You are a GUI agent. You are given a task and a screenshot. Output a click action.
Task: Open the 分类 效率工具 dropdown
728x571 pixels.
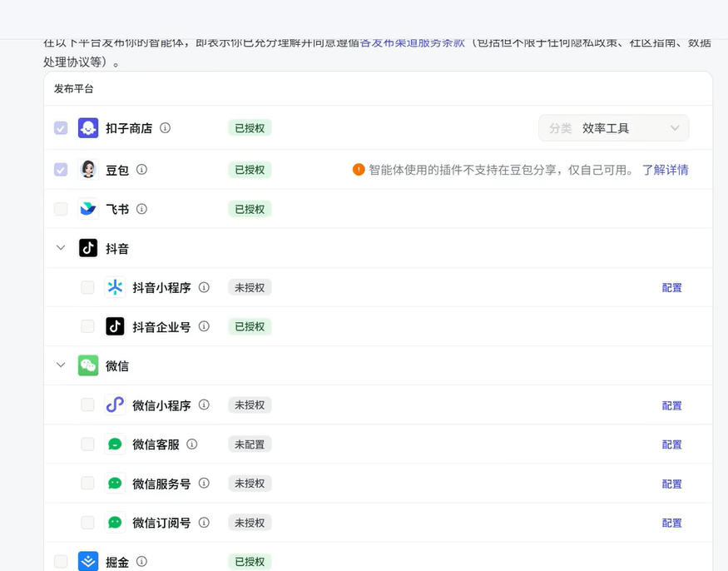click(x=613, y=128)
